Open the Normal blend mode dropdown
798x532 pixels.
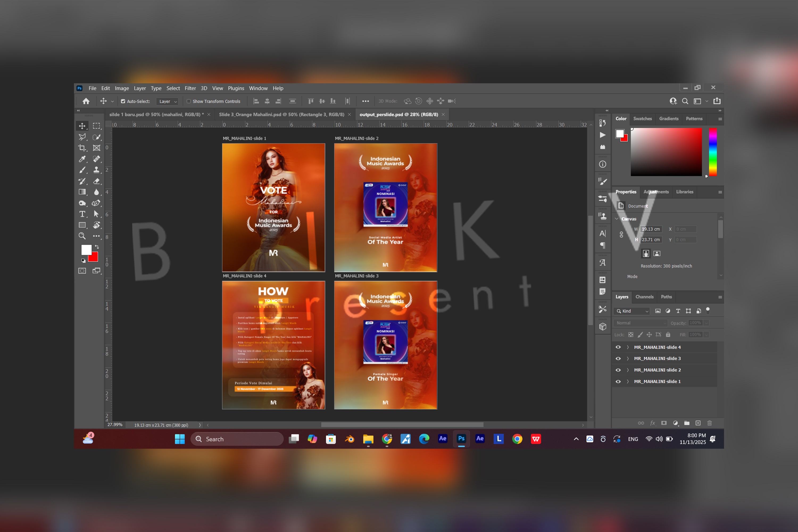[640, 323]
